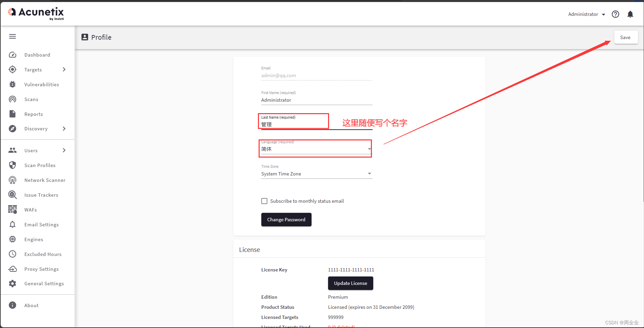Toggle Subscribe to monthly status email
This screenshot has height=328, width=644.
(x=264, y=201)
